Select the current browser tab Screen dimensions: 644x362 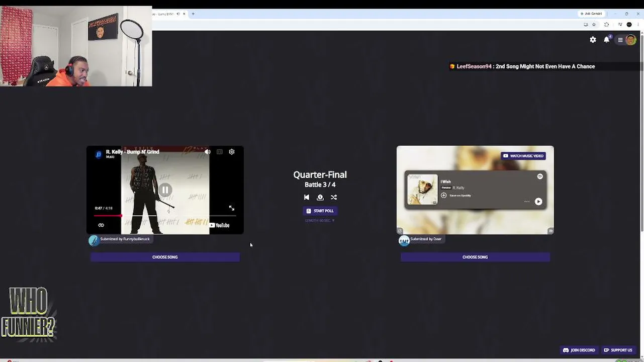point(170,14)
